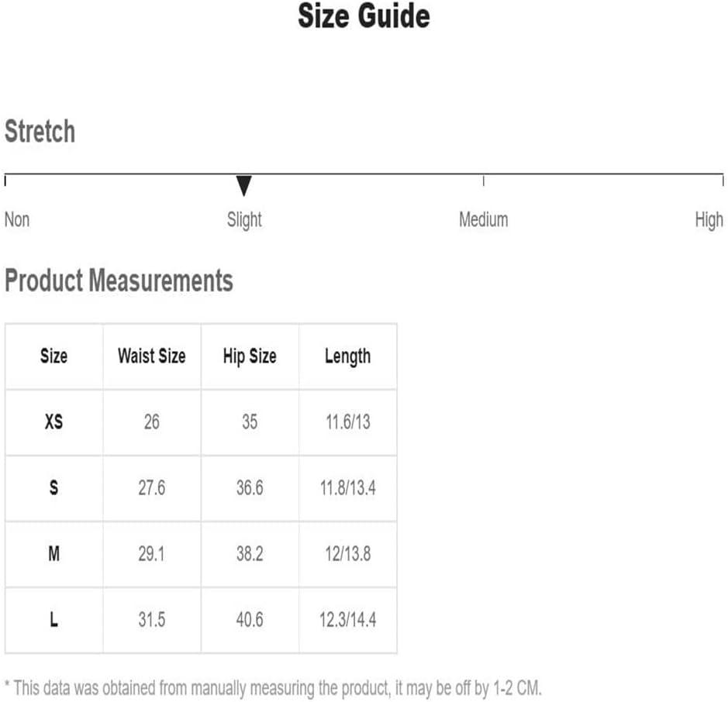This screenshot has height=702, width=728.
Task: Select the Slight stretch label
Action: pyautogui.click(x=244, y=220)
